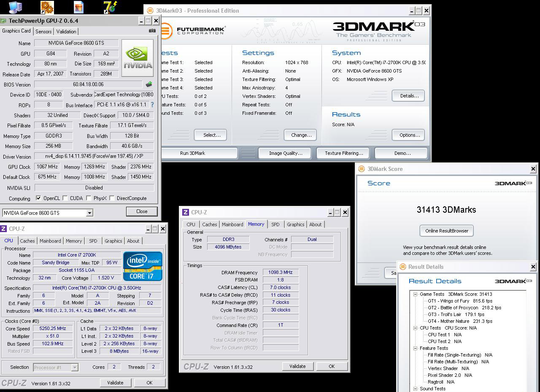
Task: Toggle the CUDA checkbox
Action: pyautogui.click(x=65, y=198)
